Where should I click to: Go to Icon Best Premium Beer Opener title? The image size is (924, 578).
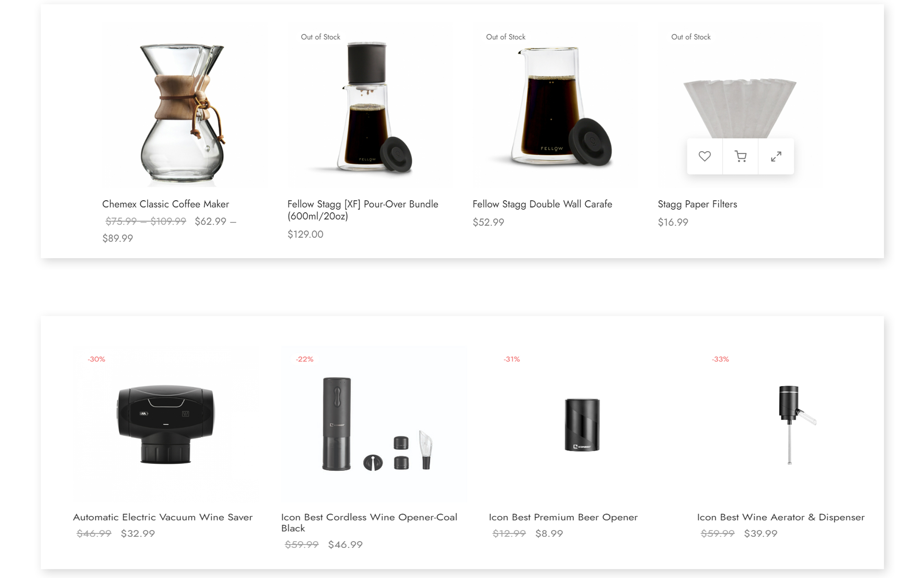coord(563,517)
